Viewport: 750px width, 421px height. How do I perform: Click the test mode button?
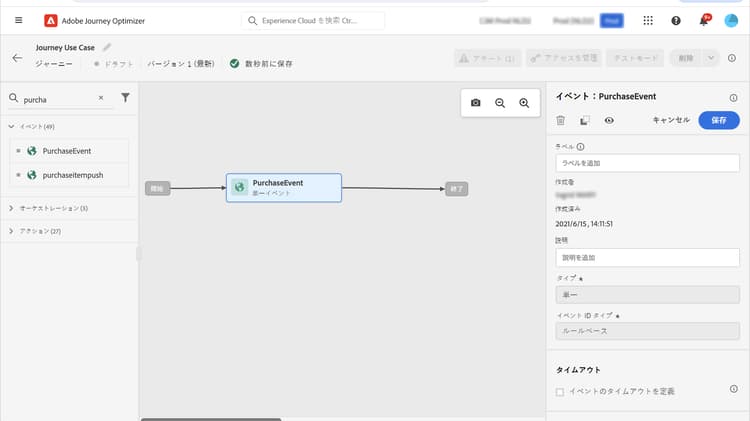click(635, 58)
